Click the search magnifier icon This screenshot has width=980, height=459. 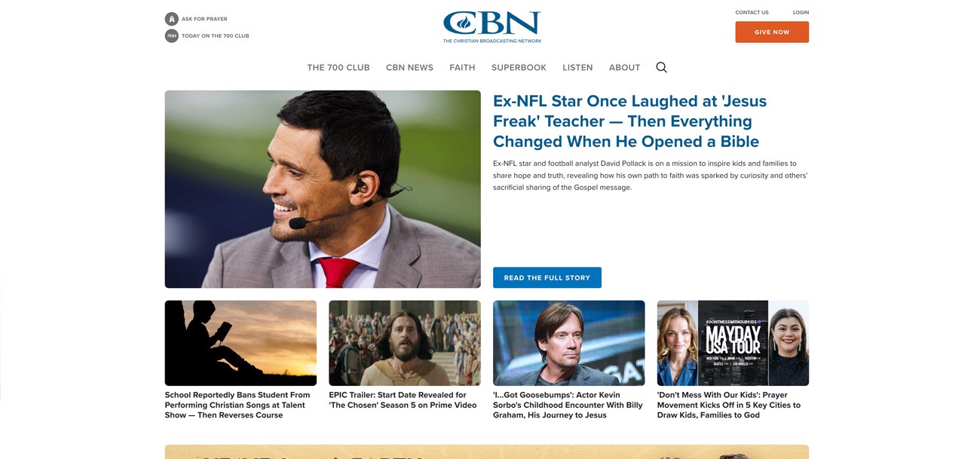(x=661, y=67)
